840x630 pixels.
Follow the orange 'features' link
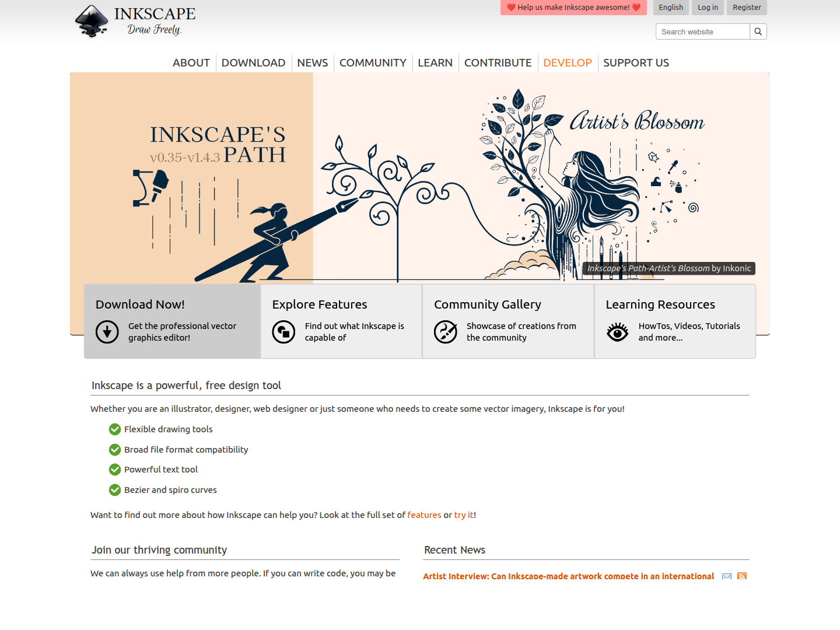tap(424, 515)
